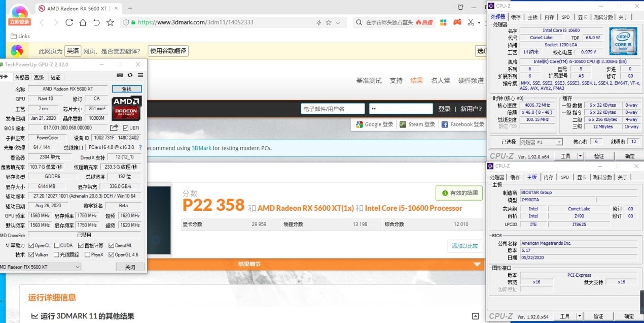This screenshot has height=323, width=644.
Task: Click the AMD Radeon logo in GPU-Z
Action: point(127,108)
